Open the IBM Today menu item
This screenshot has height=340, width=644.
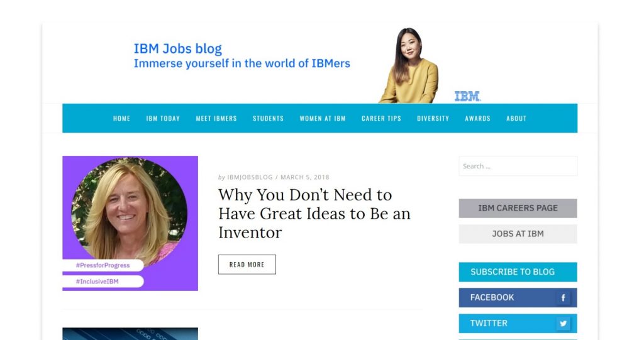[x=163, y=118]
